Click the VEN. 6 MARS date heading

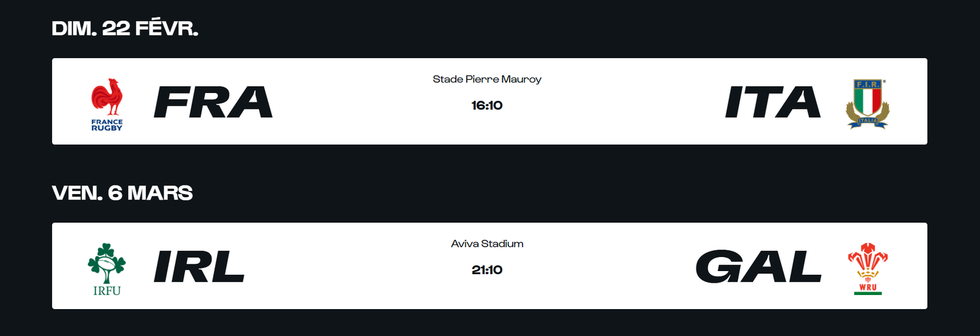(123, 193)
